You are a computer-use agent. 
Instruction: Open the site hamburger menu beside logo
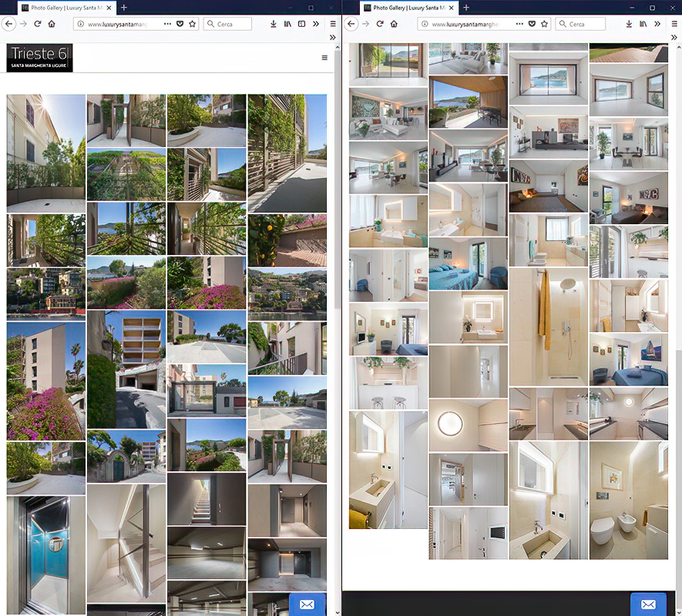(x=324, y=58)
